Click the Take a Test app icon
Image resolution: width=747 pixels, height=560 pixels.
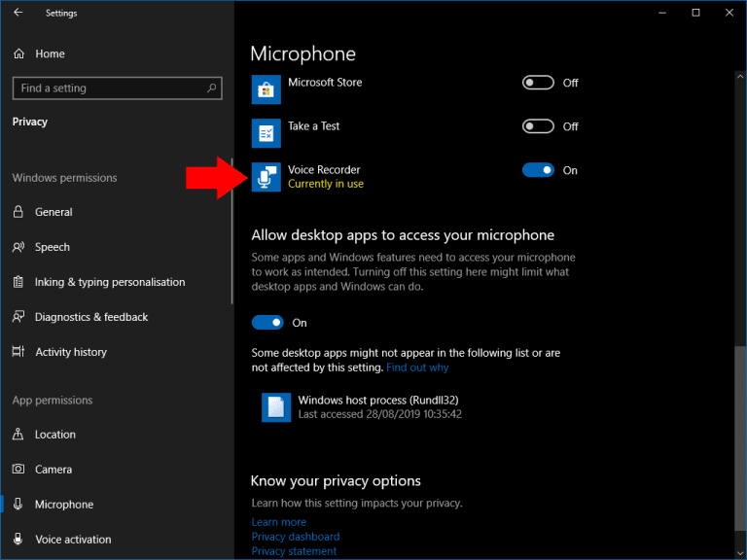tap(266, 133)
